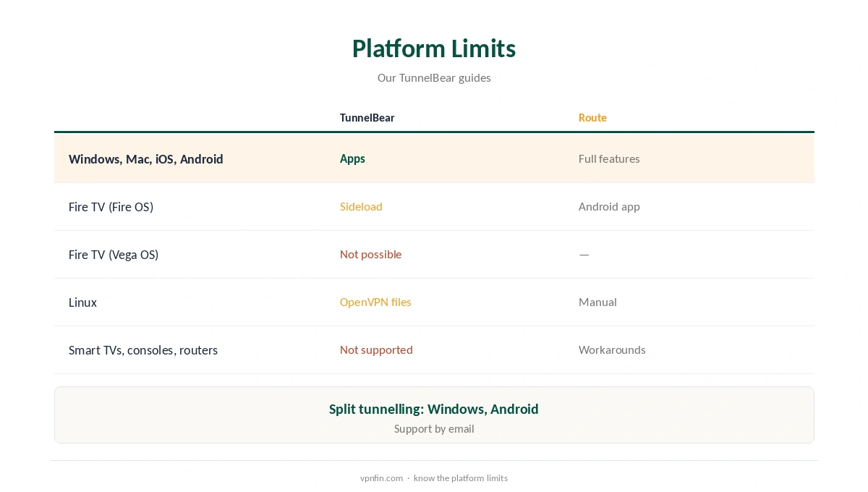The image size is (868, 492).
Task: Click the 'Manual' cell
Action: pyautogui.click(x=597, y=302)
